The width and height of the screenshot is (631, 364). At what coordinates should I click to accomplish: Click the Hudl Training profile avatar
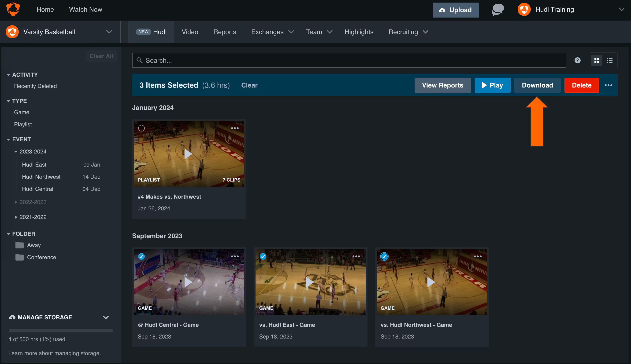click(x=524, y=10)
